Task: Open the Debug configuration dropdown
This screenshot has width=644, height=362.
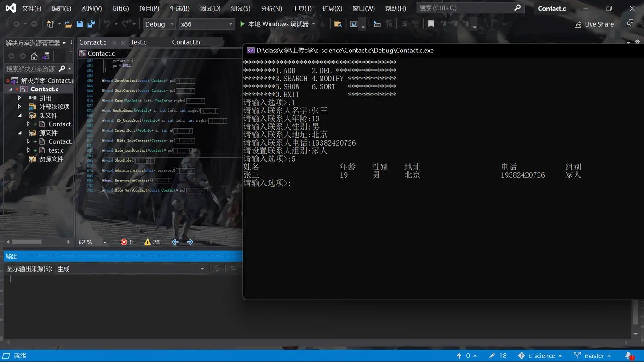Action: (x=160, y=24)
